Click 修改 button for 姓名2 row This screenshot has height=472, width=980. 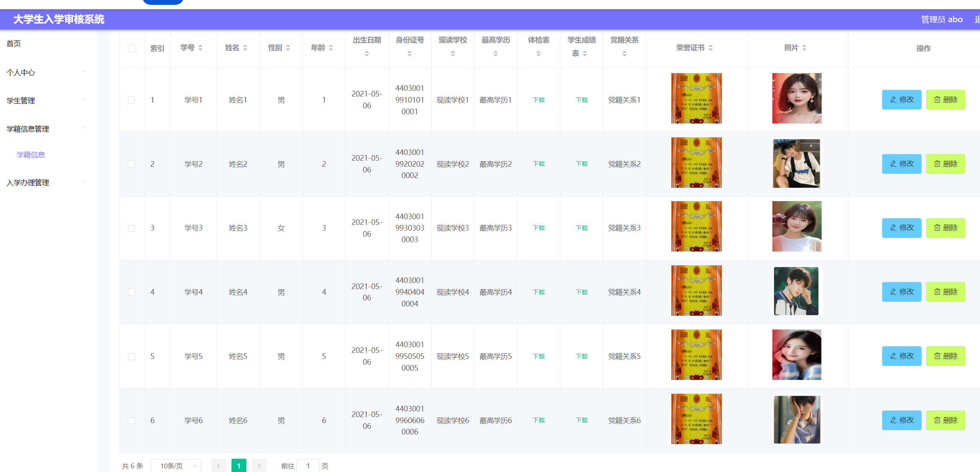coord(901,164)
